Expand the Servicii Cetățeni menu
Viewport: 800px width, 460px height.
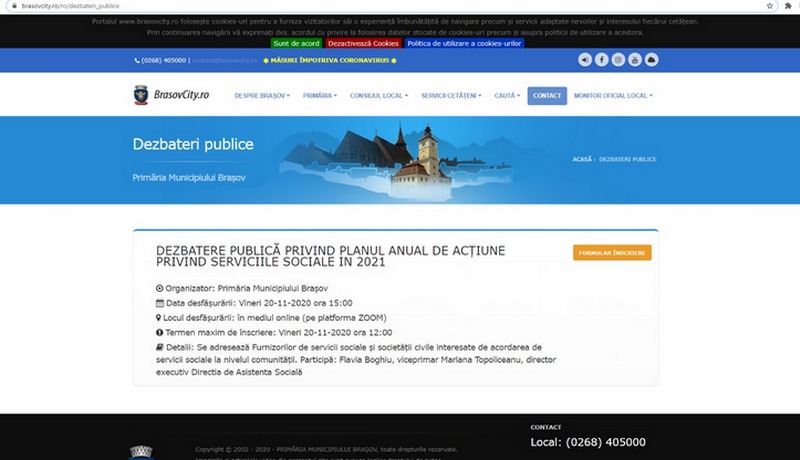pyautogui.click(x=451, y=96)
